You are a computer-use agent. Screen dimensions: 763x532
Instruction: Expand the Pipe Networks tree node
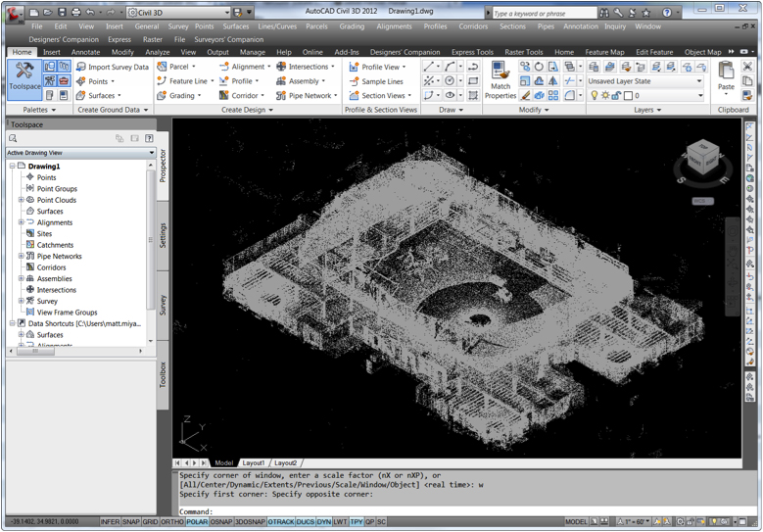pyautogui.click(x=21, y=256)
